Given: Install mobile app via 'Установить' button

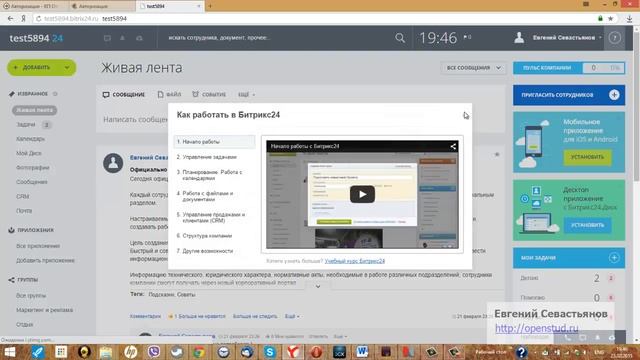Looking at the screenshot, I should tap(587, 157).
